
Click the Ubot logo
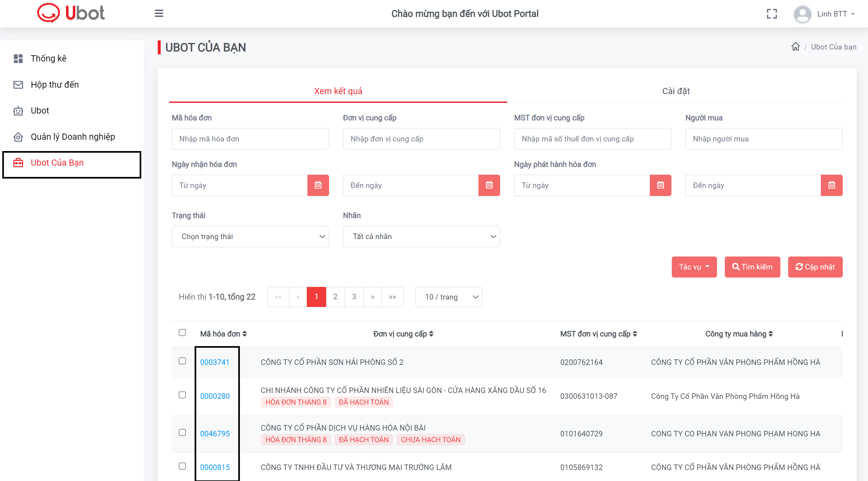pos(71,13)
